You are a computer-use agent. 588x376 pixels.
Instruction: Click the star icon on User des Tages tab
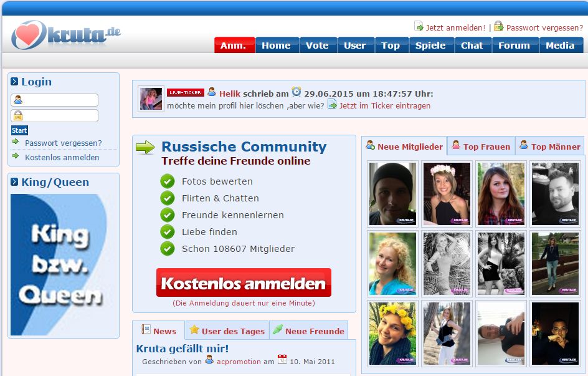[194, 329]
